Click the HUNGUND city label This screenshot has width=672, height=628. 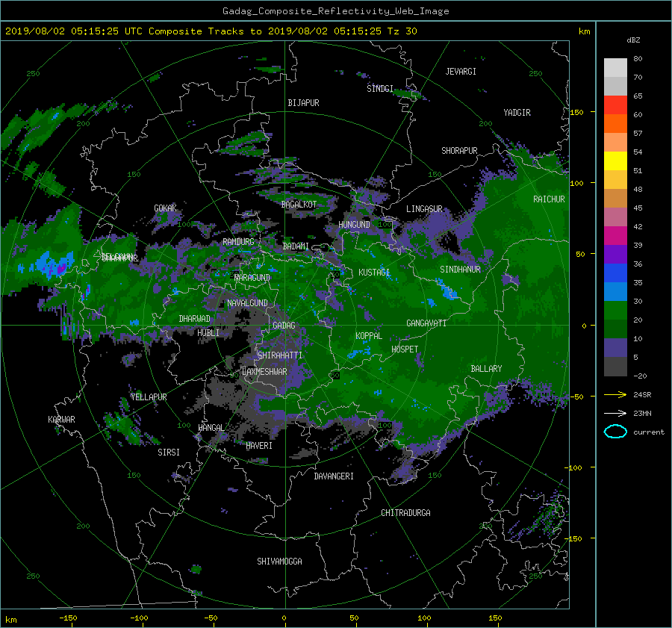tap(354, 225)
